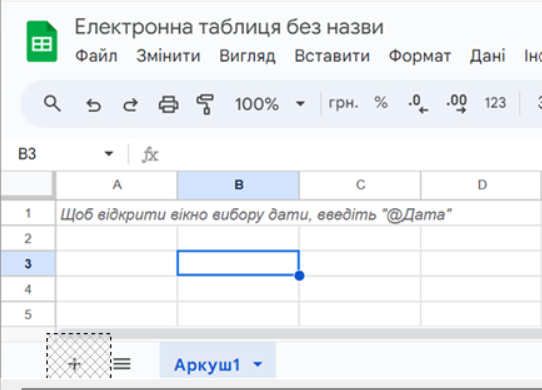
Task: Increase decimal places
Action: pyautogui.click(x=456, y=104)
